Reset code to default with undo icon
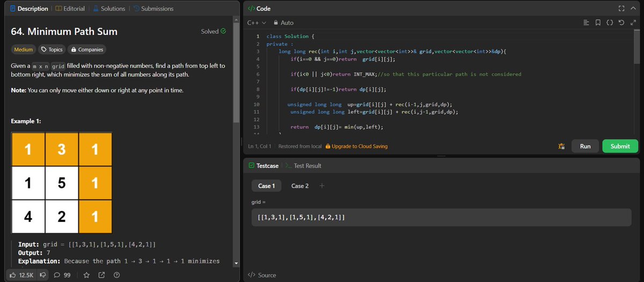The image size is (644, 282). 621,23
